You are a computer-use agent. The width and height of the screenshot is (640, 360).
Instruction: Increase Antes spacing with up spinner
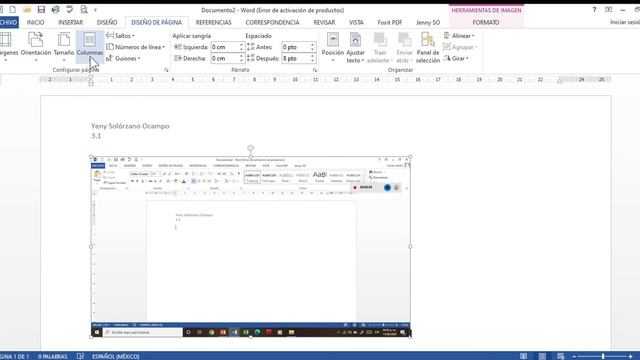tap(312, 45)
